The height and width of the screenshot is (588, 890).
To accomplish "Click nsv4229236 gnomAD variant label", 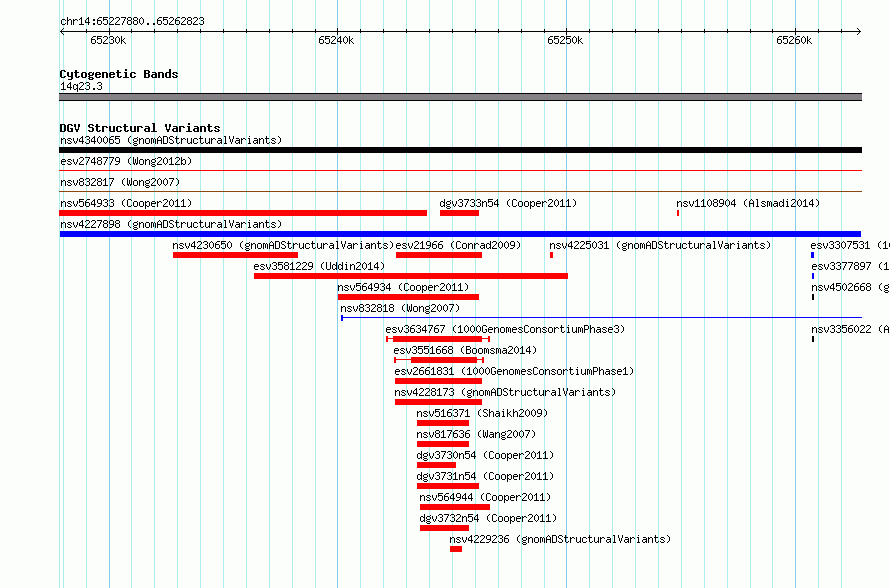I will tap(560, 539).
